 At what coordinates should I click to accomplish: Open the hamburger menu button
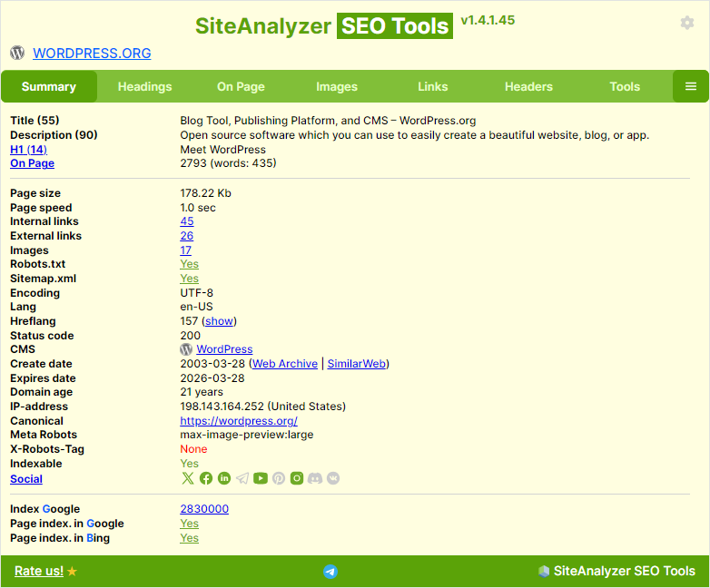(x=691, y=86)
